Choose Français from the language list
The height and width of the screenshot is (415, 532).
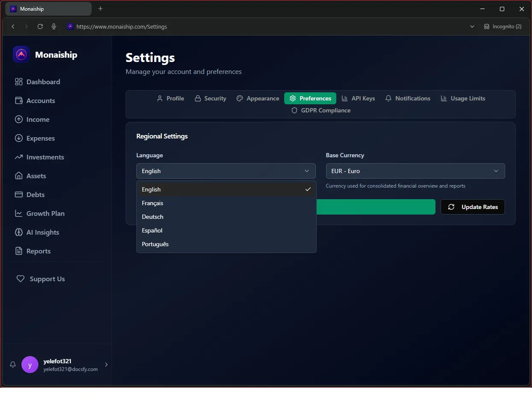click(226, 203)
